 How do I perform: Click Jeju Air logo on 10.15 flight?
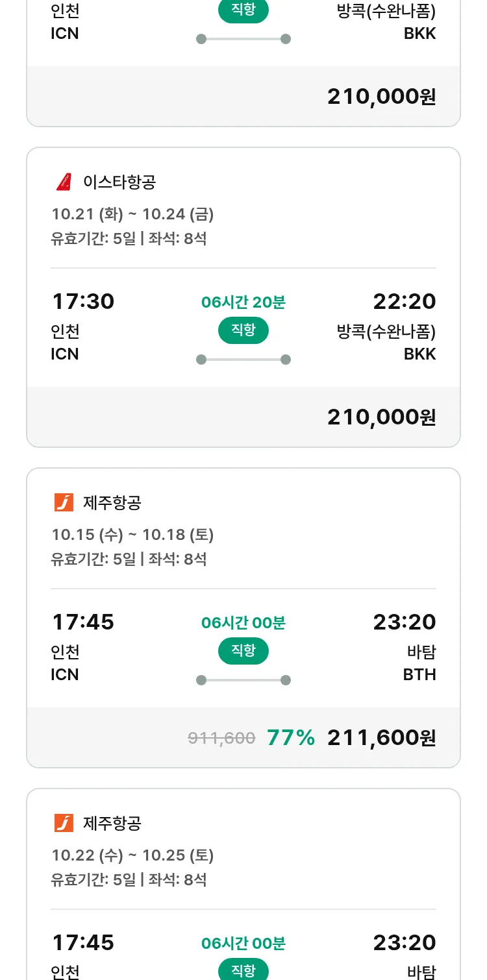[x=64, y=503]
